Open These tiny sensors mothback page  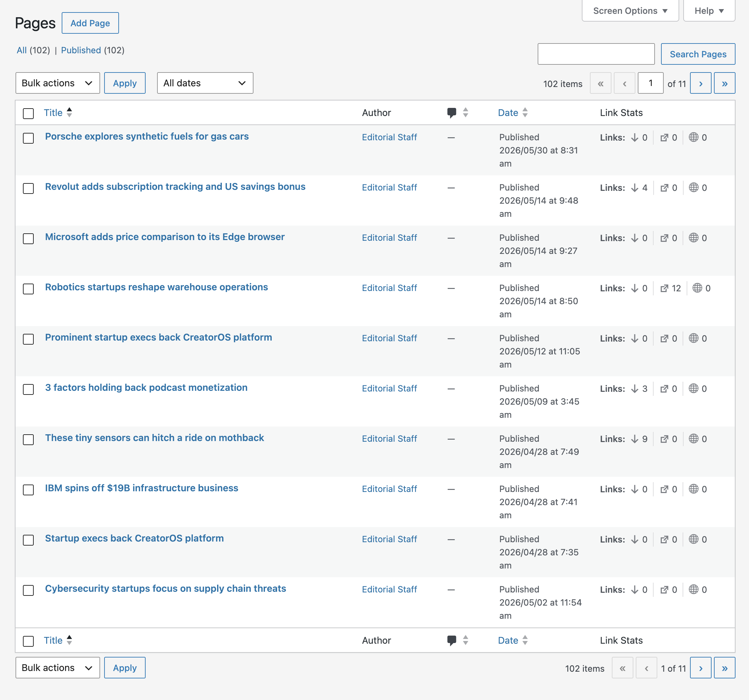click(154, 438)
